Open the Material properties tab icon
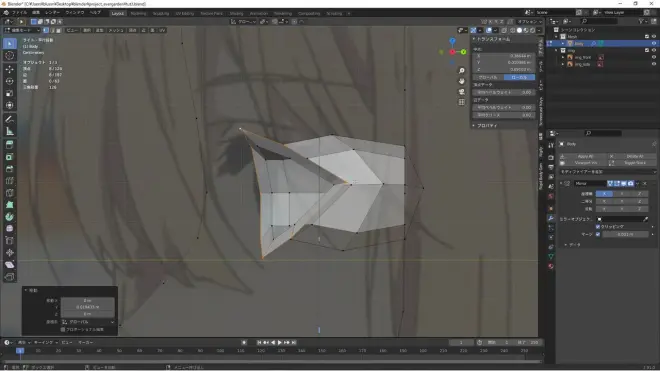The width and height of the screenshot is (660, 371). pyautogui.click(x=551, y=267)
